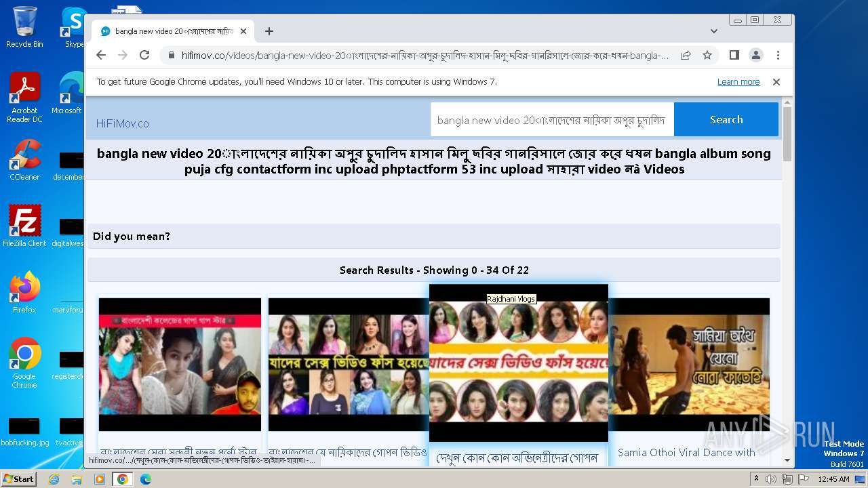Image resolution: width=868 pixels, height=488 pixels.
Task: Click the 12:45 AM taskbar clock
Action: pos(833,479)
